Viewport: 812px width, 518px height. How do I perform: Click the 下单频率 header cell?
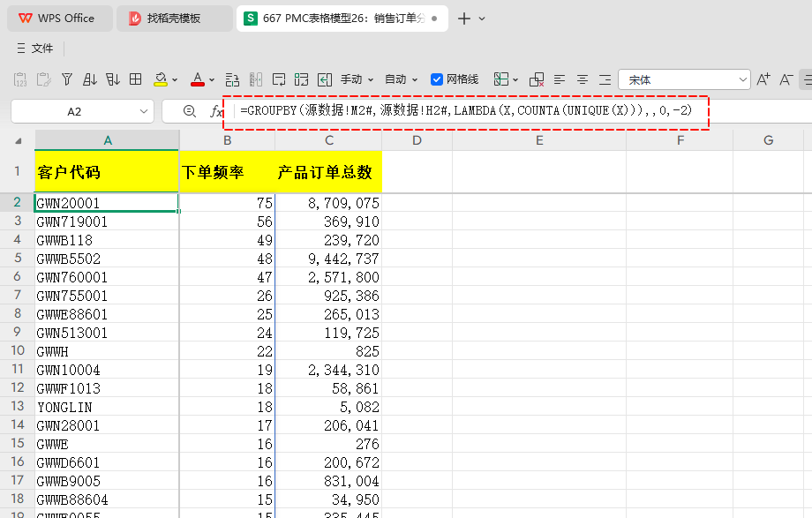click(228, 171)
